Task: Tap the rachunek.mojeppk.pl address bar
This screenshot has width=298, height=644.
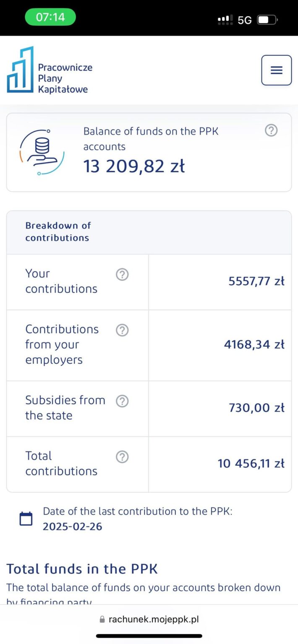Action: 149,619
